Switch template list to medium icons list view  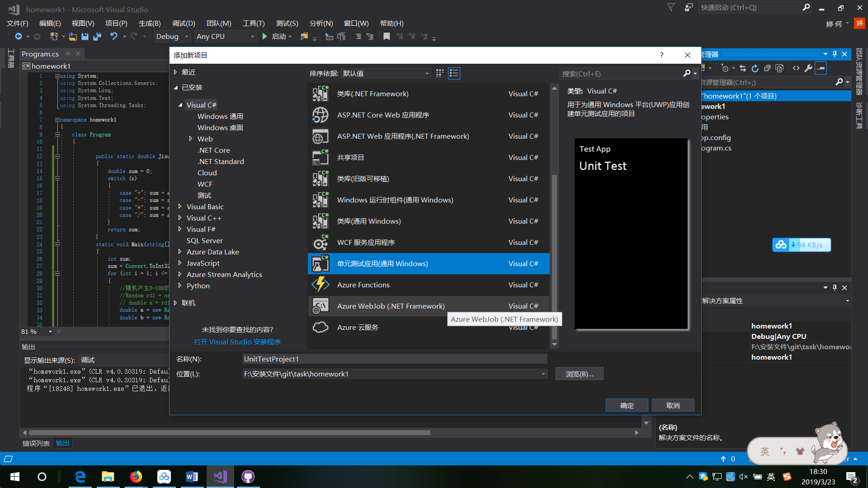tap(454, 73)
